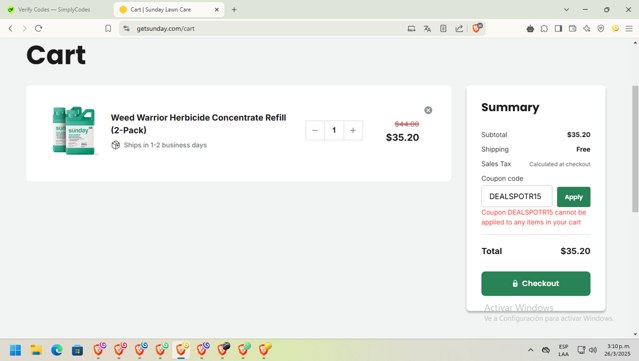Open the yellow profile avatar icon
The width and height of the screenshot is (639, 361).
(x=615, y=29)
